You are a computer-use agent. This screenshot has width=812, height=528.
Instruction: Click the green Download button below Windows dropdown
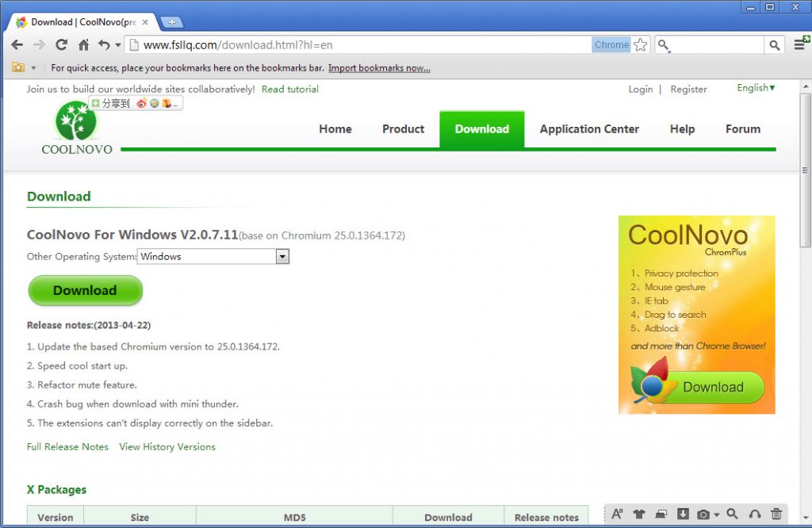pyautogui.click(x=85, y=290)
